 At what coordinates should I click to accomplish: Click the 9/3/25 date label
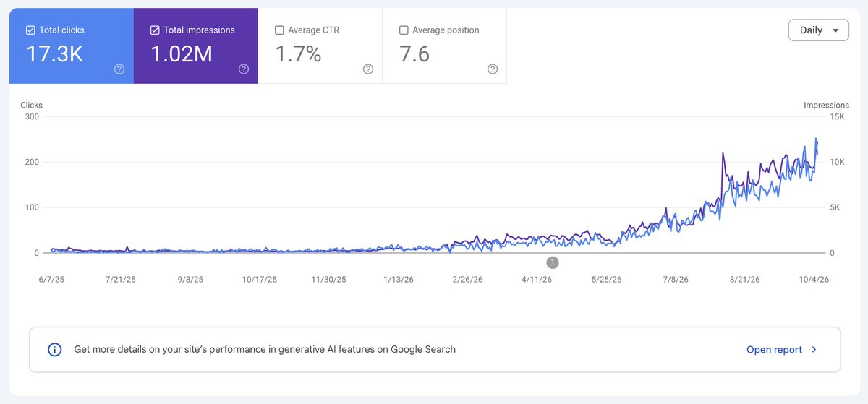coord(190,280)
